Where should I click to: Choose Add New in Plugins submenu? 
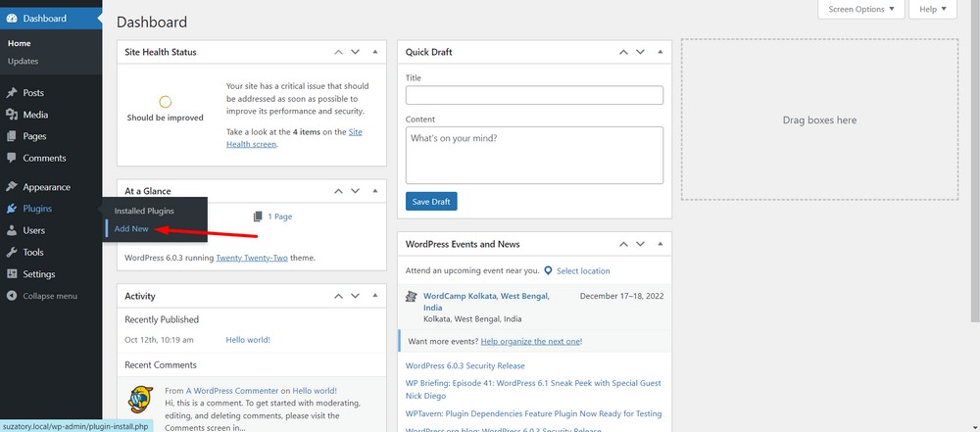[131, 229]
